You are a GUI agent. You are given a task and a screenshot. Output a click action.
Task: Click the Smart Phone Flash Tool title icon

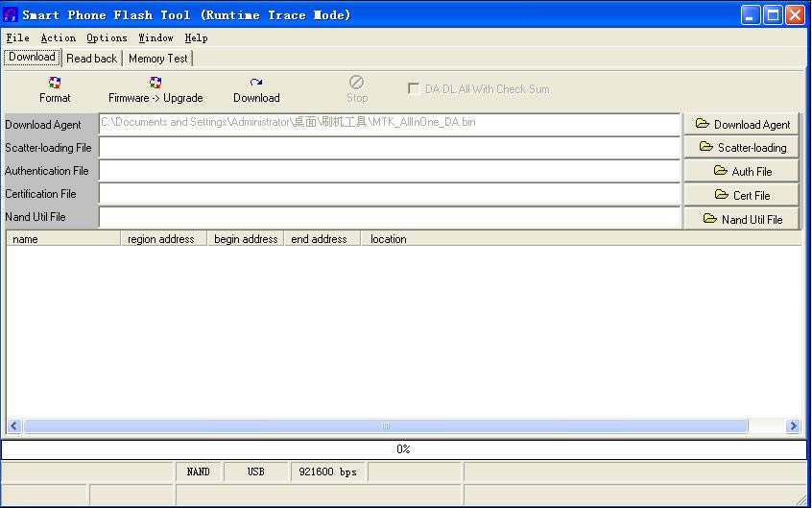pos(11,14)
